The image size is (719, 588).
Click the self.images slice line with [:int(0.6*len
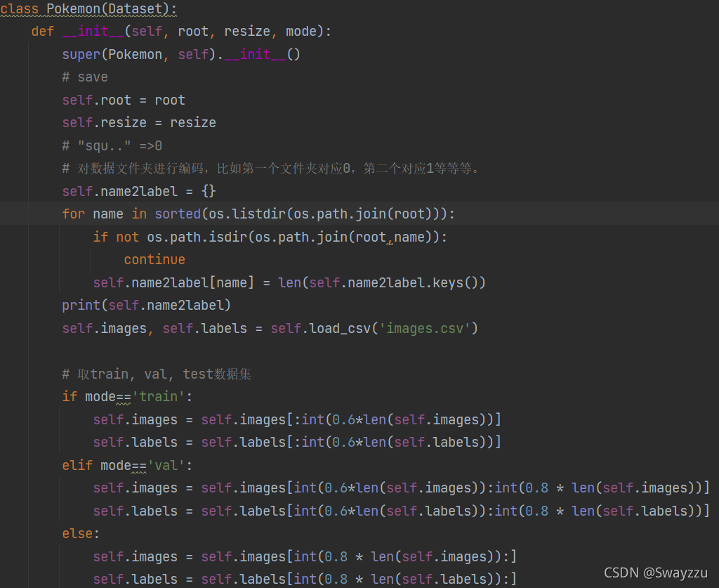297,419
